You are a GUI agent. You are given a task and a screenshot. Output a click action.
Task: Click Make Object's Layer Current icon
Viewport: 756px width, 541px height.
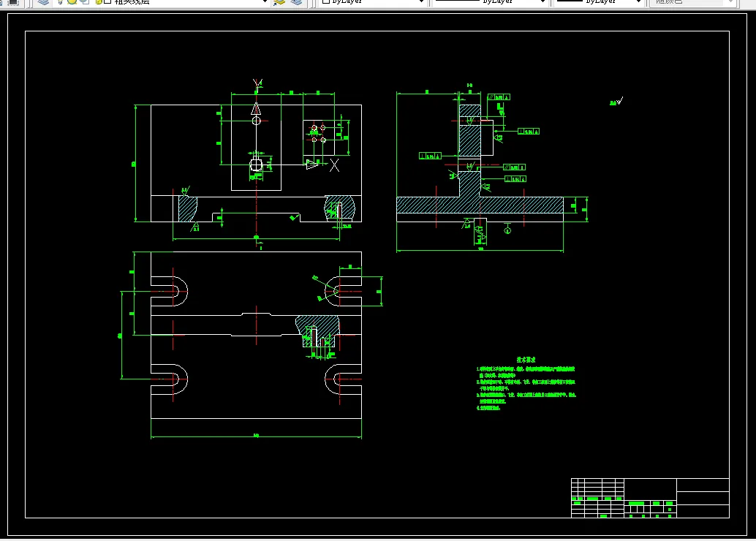[279, 2]
